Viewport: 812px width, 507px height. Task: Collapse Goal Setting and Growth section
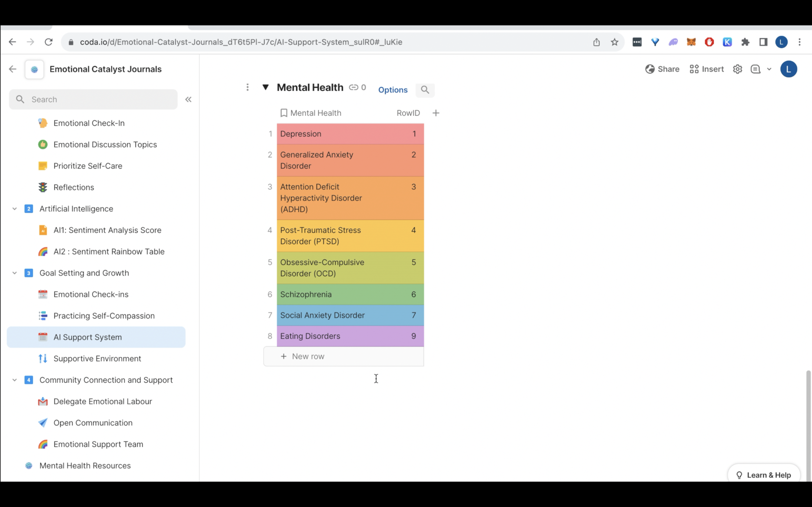14,273
